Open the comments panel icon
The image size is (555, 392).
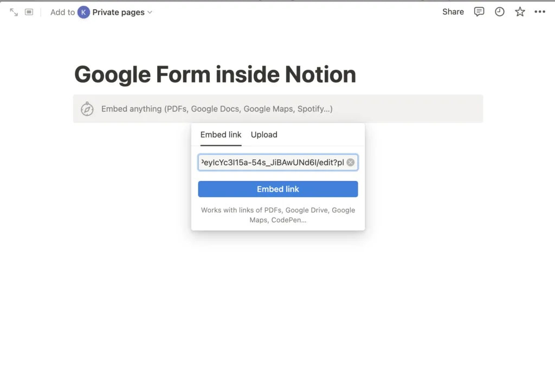pos(479,12)
